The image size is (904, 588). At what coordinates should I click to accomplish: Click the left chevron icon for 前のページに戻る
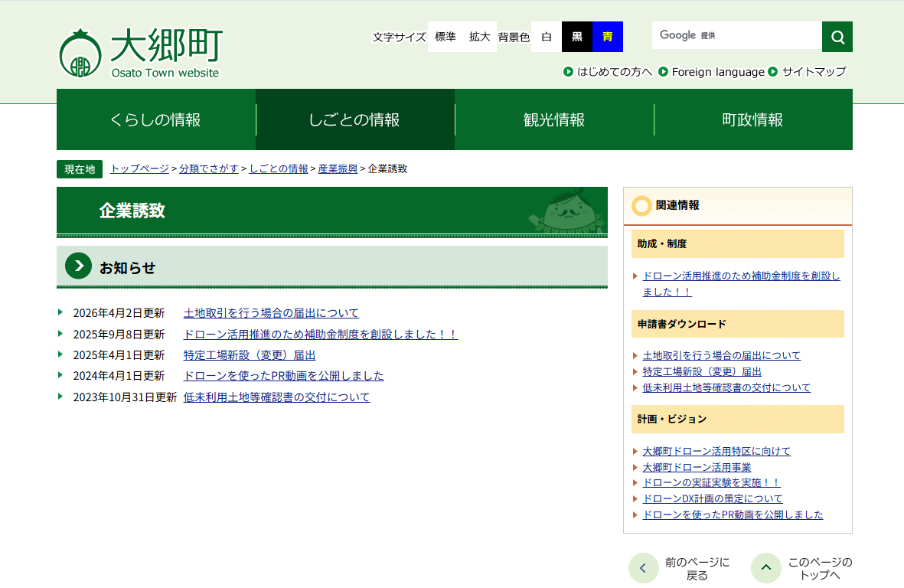644,568
